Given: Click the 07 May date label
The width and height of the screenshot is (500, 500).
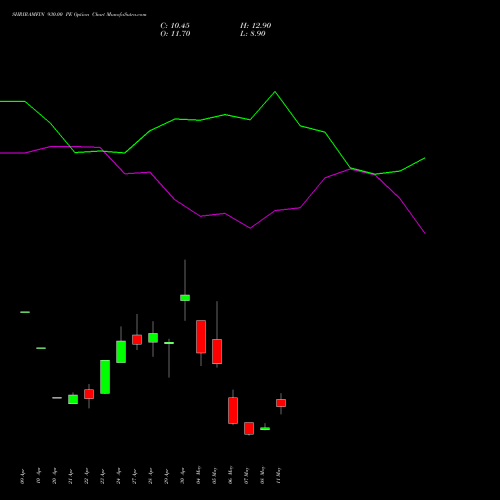Looking at the screenshot, I should tap(246, 475).
